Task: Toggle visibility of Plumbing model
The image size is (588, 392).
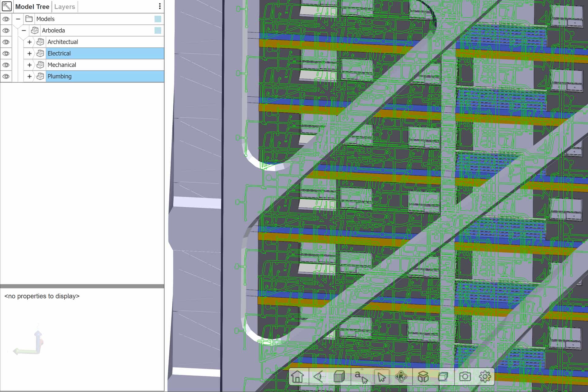Action: coord(6,76)
